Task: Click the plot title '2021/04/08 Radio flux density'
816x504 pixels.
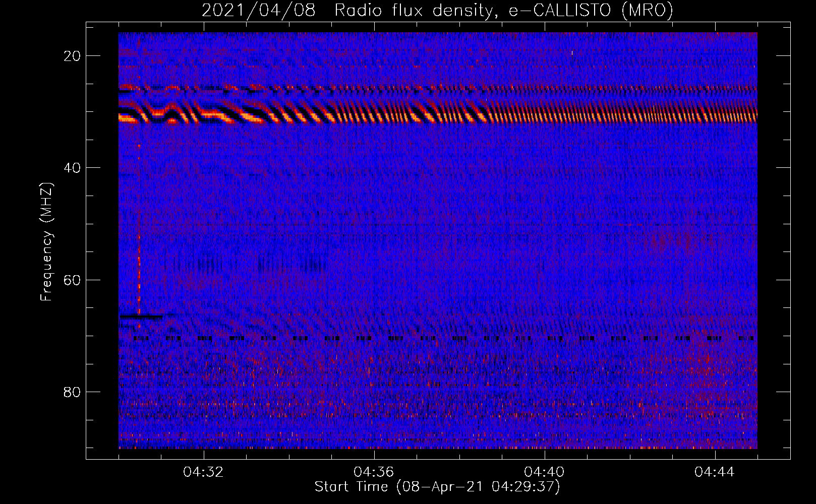Action: (x=347, y=10)
